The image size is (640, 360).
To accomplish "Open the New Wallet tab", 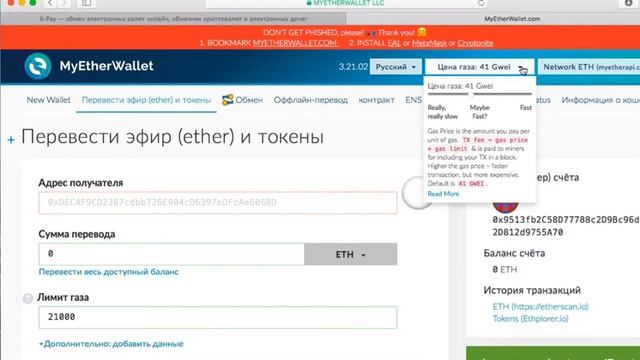I will click(x=48, y=100).
